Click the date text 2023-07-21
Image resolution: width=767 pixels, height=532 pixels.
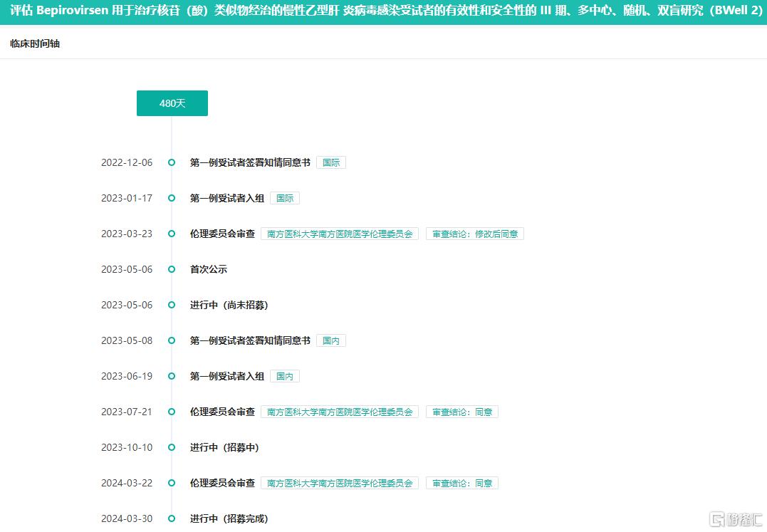127,412
